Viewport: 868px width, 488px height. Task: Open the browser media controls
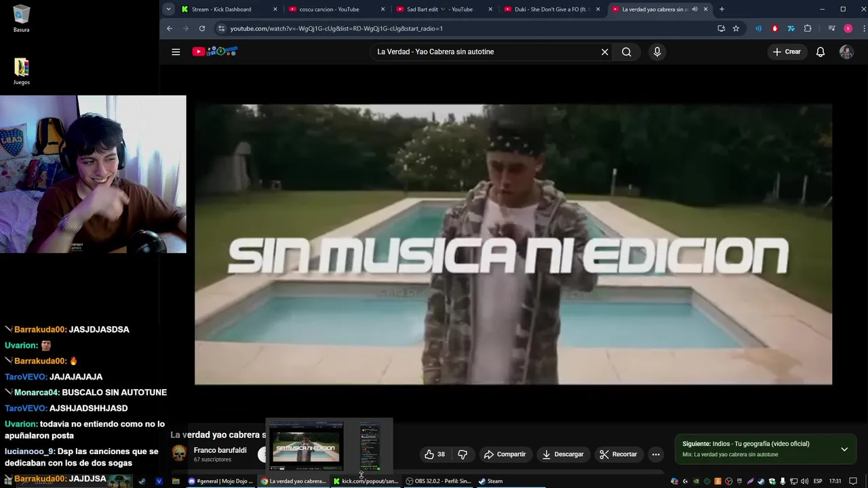[831, 28]
